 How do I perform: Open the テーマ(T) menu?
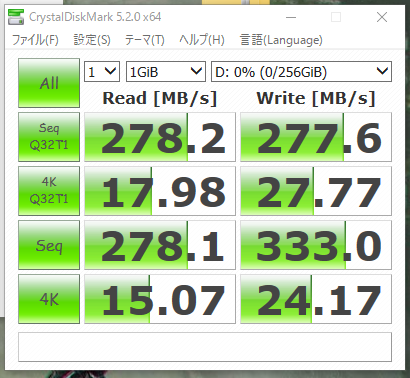[x=145, y=40]
